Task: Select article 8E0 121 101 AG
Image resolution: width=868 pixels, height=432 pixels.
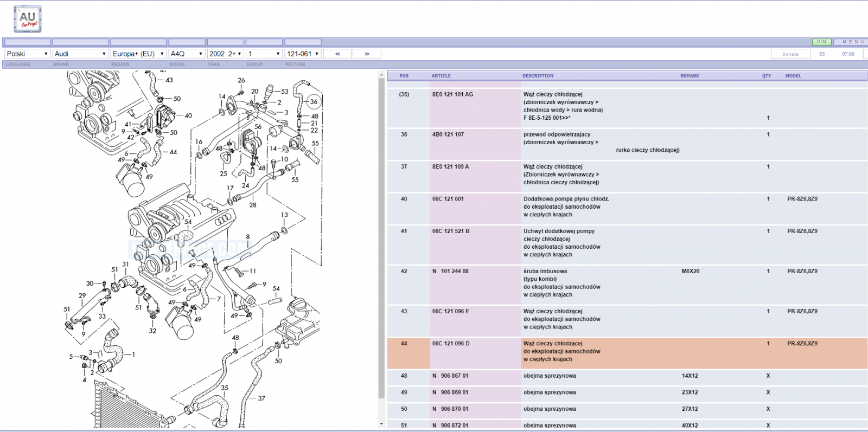Action: (452, 94)
